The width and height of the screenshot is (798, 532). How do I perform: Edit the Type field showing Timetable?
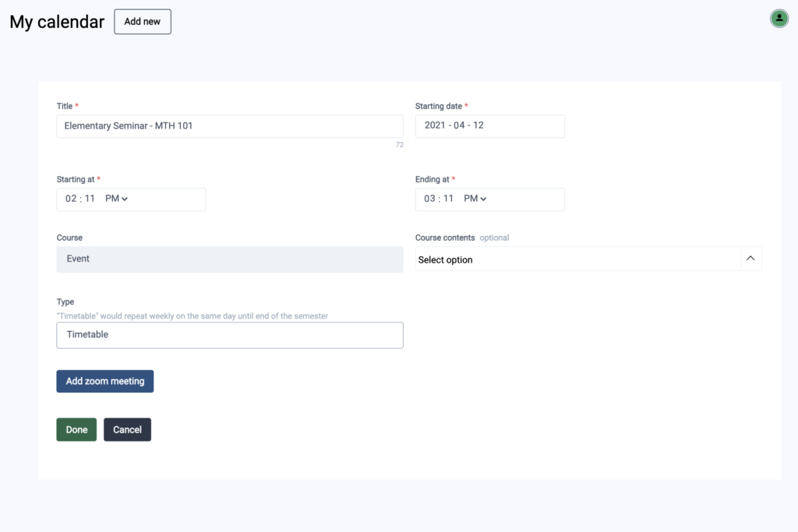[229, 335]
